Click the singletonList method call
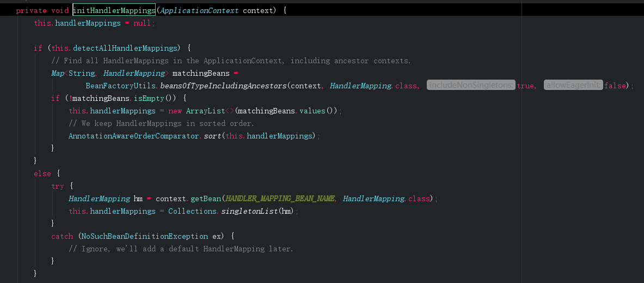The width and height of the screenshot is (644, 283). coord(249,211)
